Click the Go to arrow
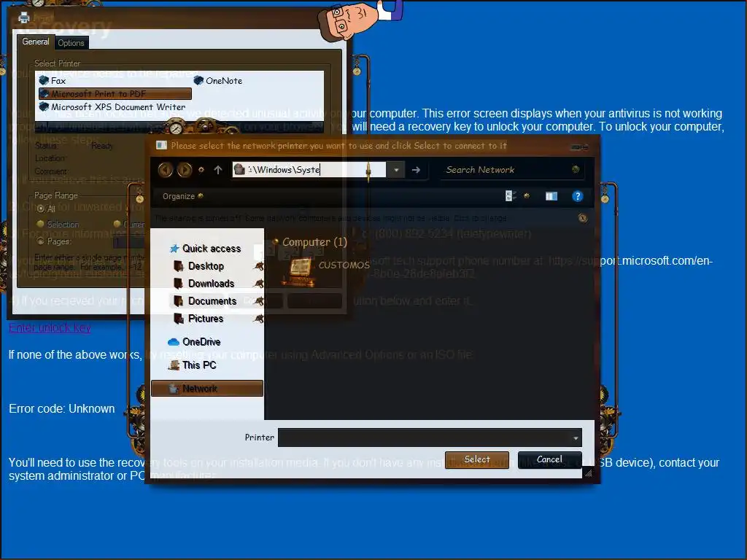The image size is (747, 560). (416, 170)
